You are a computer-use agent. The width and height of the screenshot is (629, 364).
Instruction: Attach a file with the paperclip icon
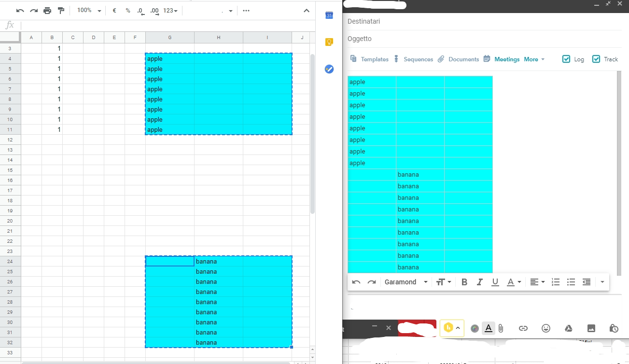[x=500, y=328]
